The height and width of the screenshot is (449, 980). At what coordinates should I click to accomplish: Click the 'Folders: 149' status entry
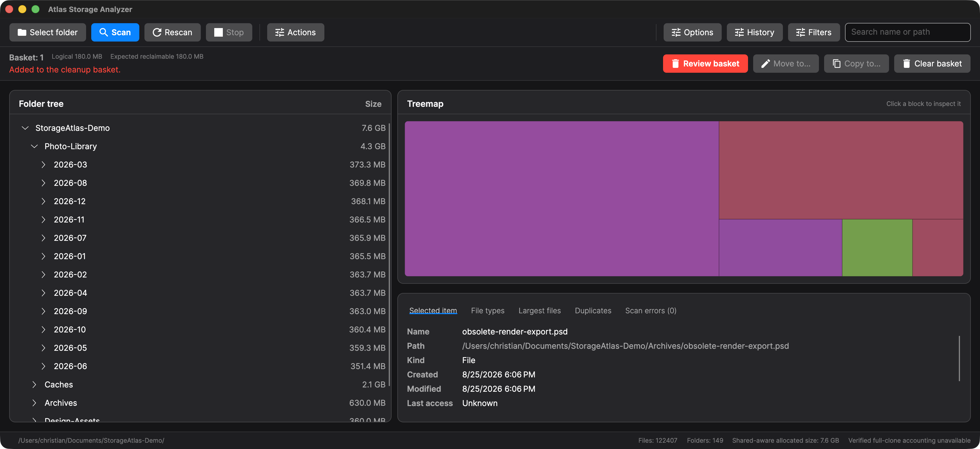[x=705, y=440]
